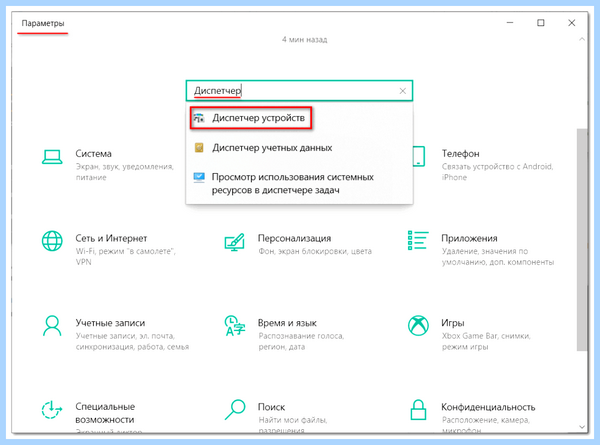
Task: Select the Диспетчер устройств search result
Action: click(251, 118)
